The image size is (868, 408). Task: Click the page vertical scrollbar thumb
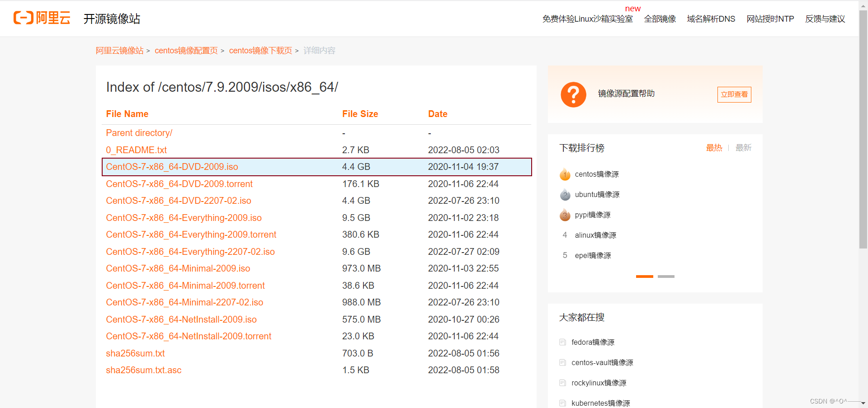863,130
